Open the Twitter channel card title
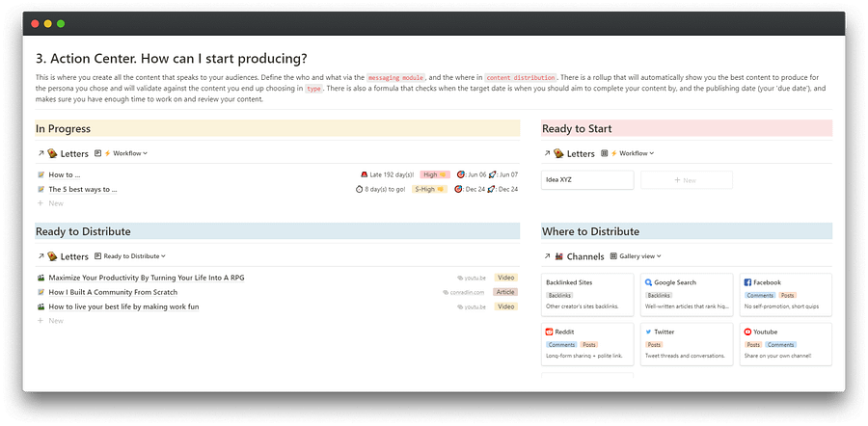Image resolution: width=868 pixels, height=426 pixels. click(665, 332)
